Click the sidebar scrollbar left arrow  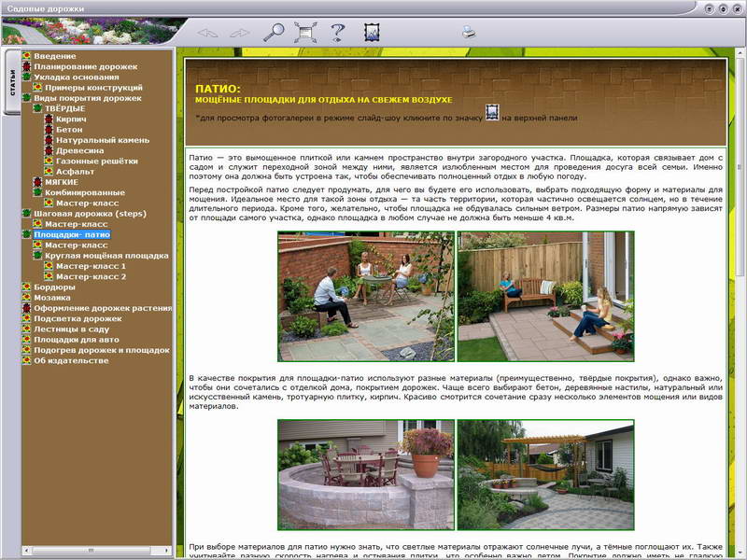tap(26, 551)
